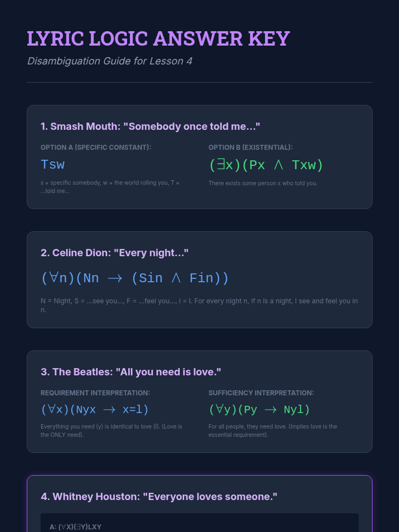Screen dimensions: 399x532
Task: Click the Smash Mouth question heading
Action: (150, 126)
